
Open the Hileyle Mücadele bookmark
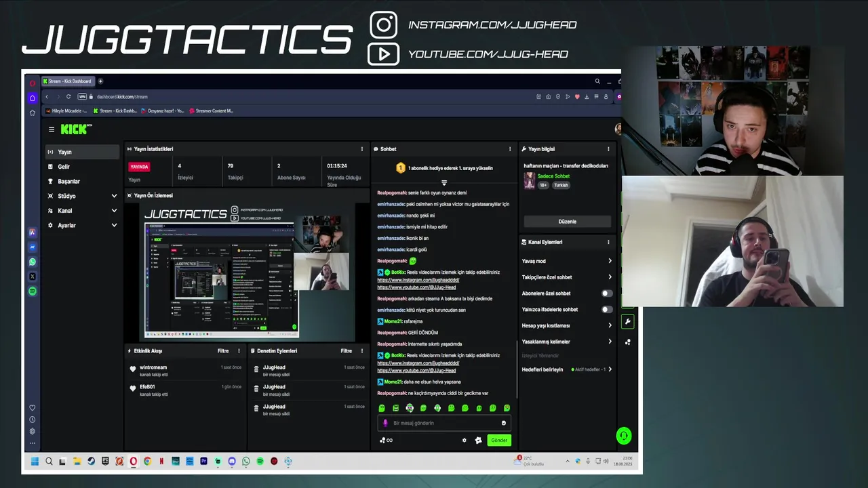click(x=66, y=110)
